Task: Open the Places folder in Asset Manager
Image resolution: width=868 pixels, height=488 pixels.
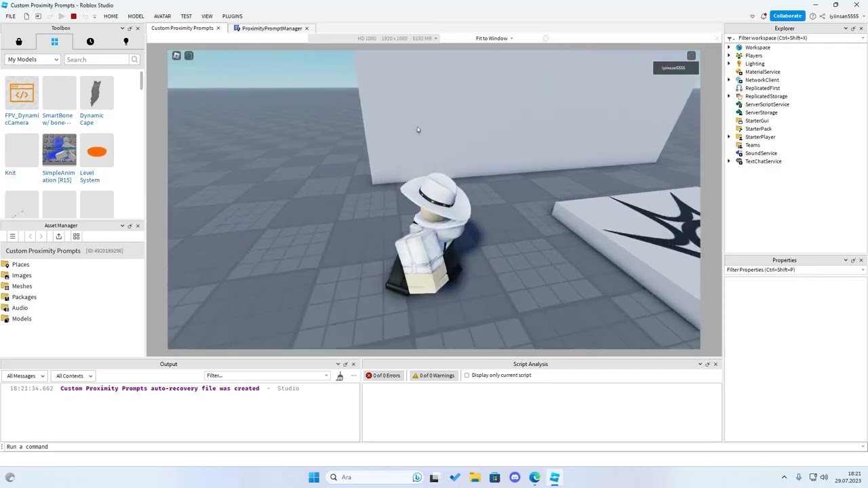Action: pyautogui.click(x=20, y=264)
